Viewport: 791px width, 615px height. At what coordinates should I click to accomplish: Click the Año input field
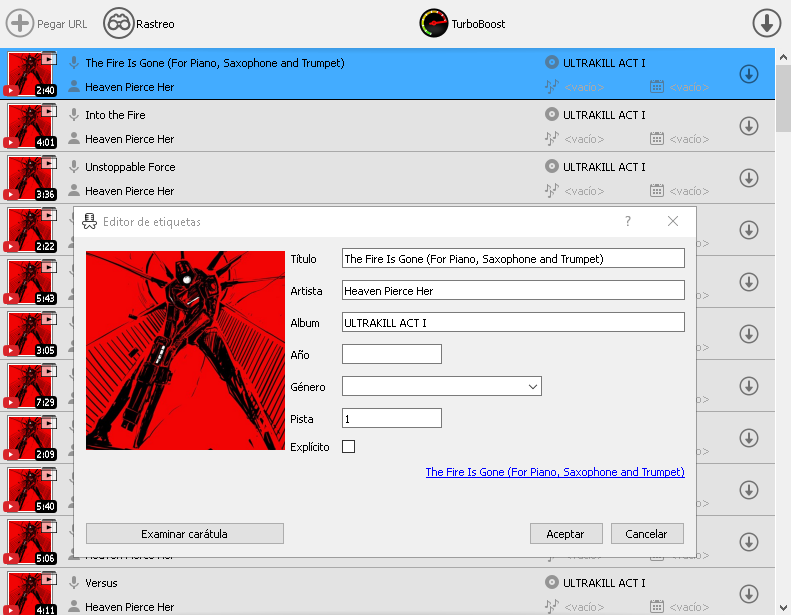(392, 354)
